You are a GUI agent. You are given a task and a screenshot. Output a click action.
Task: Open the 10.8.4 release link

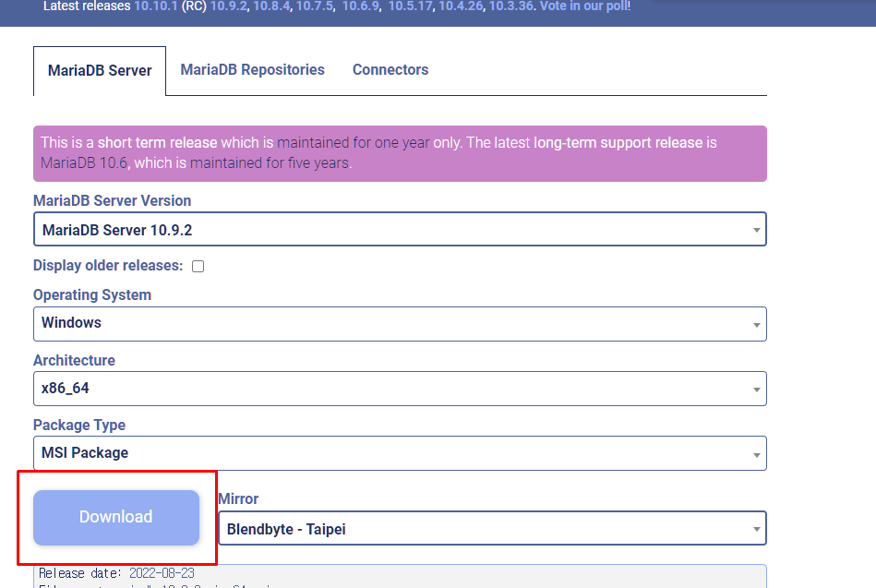pyautogui.click(x=271, y=6)
